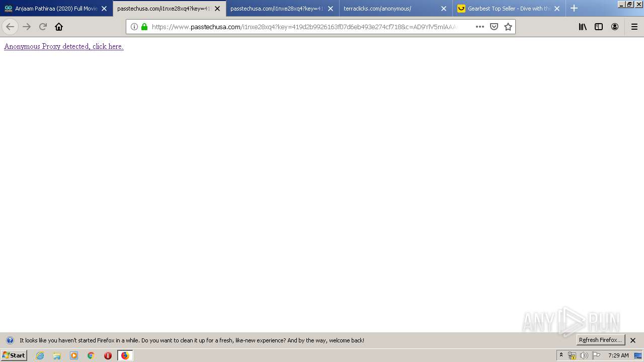Go forward to next page
Viewport: 644px width, 362px height.
[27, 27]
